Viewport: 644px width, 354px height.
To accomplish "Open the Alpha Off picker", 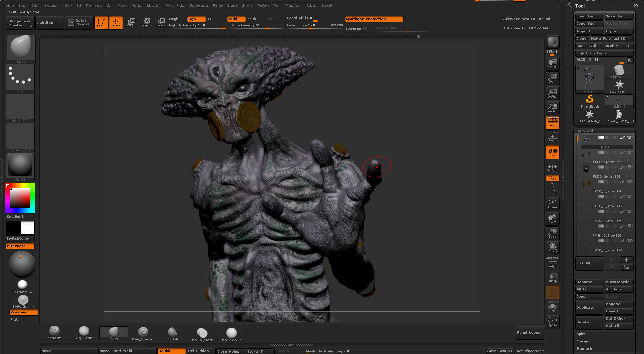I will point(20,108).
